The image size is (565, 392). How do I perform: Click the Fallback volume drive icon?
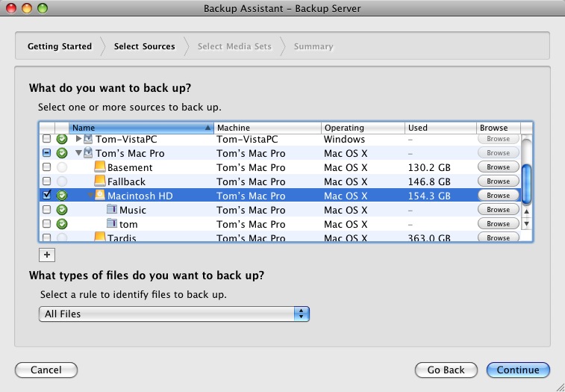[100, 181]
